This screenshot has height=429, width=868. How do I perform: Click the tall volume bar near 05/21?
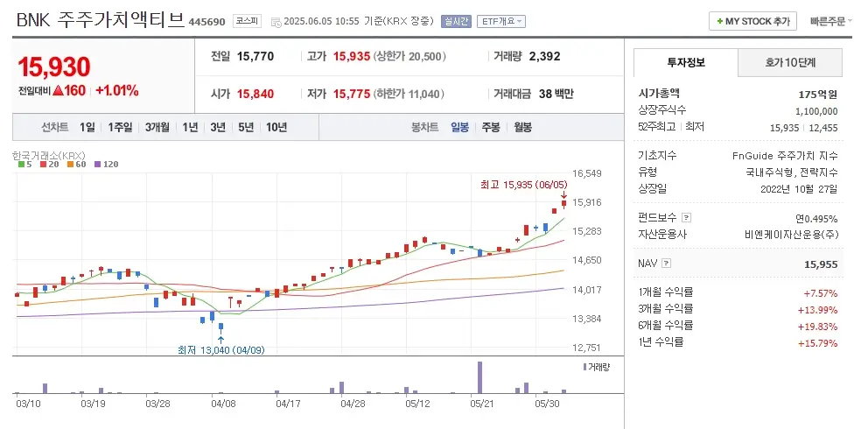tap(479, 377)
